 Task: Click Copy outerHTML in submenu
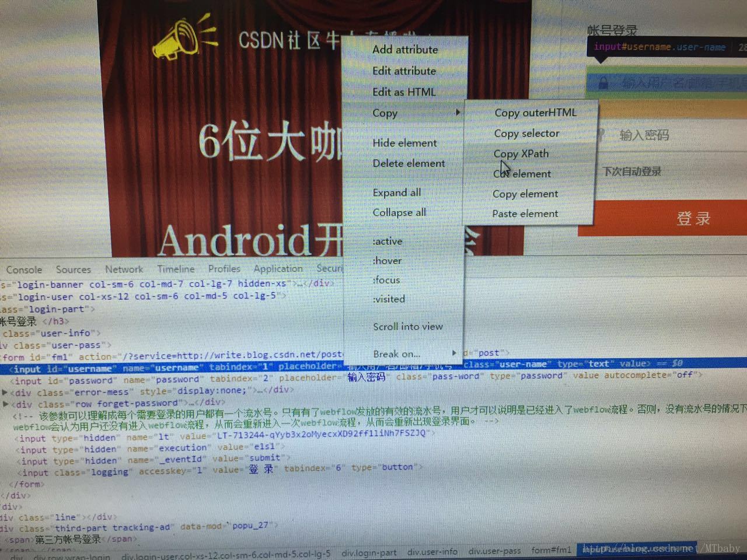(535, 113)
